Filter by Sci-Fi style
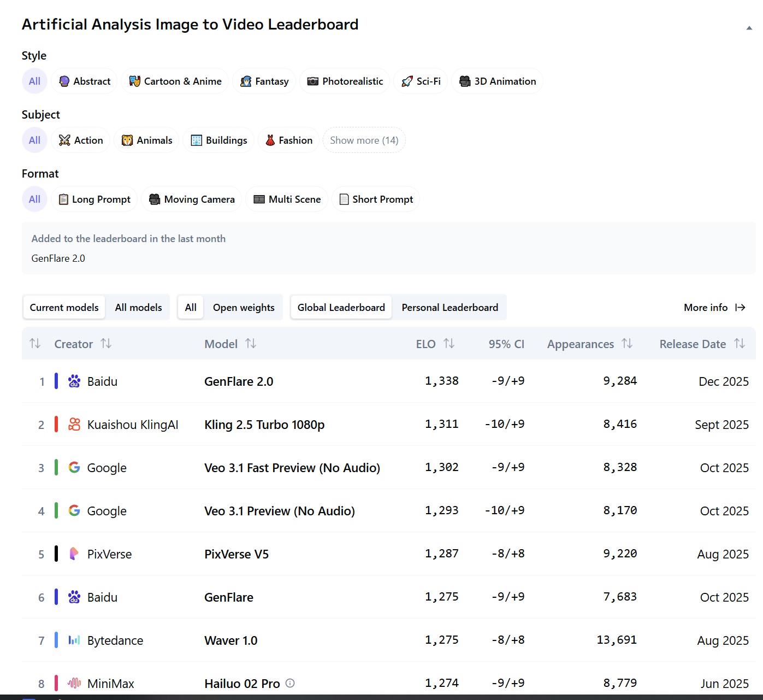This screenshot has width=763, height=700. [x=421, y=81]
